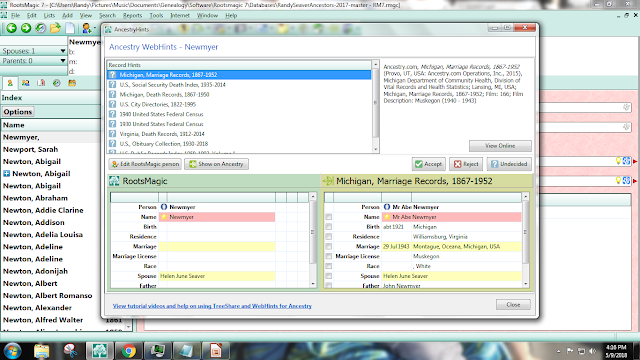Select 1940 United States Federal Census hint
This screenshot has width=640, height=360.
point(161,114)
